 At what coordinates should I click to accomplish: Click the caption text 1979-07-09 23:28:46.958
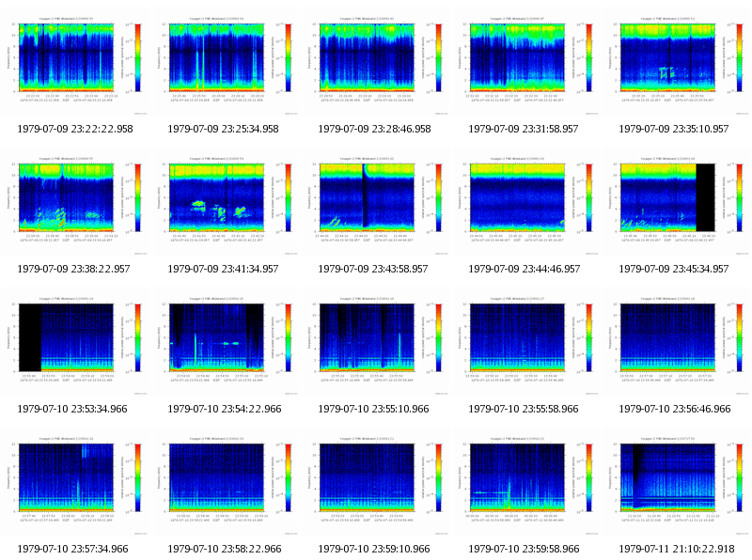tap(374, 129)
